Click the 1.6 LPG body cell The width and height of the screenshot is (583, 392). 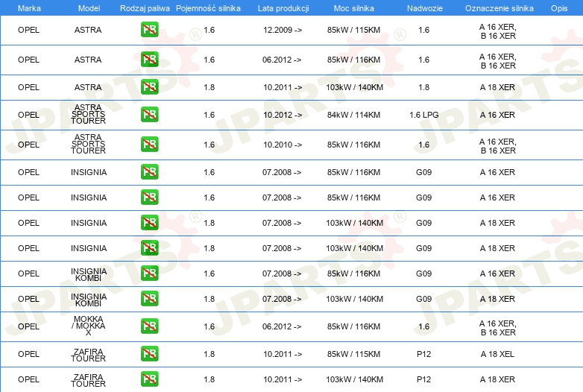point(423,115)
